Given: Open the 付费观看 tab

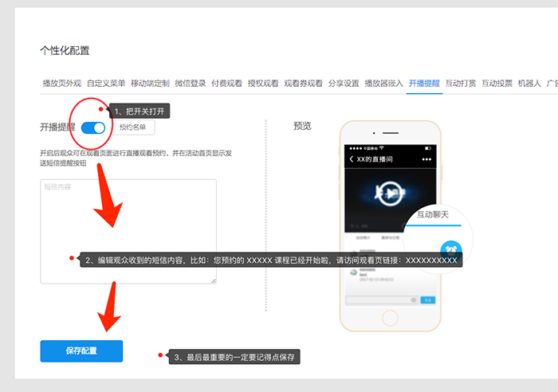Looking at the screenshot, I should click(226, 83).
